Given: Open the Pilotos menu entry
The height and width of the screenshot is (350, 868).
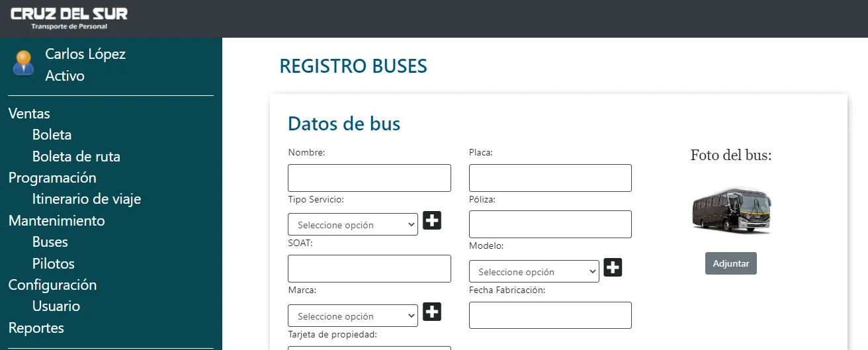Looking at the screenshot, I should click(x=54, y=264).
